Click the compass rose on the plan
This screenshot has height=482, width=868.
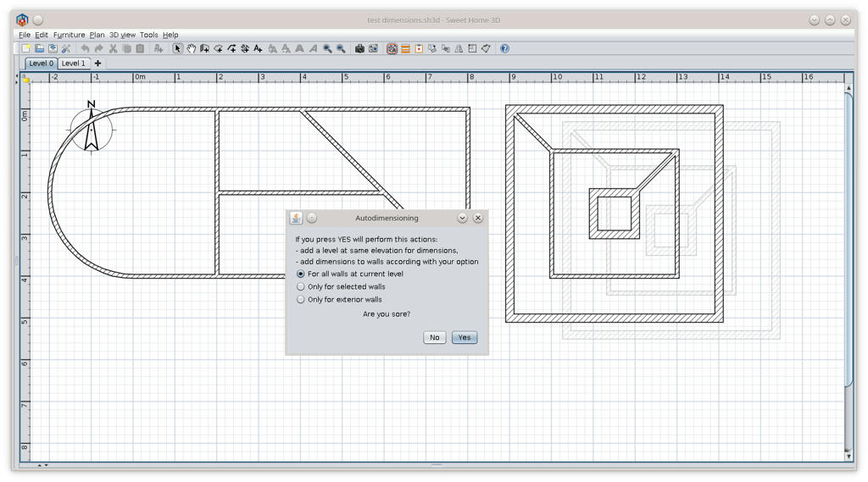pos(92,129)
